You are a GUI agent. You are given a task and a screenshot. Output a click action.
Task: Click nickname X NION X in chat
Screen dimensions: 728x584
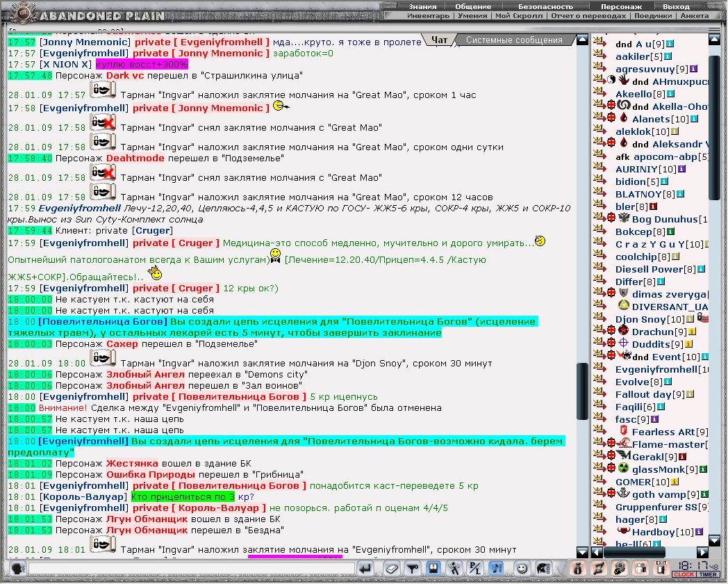[65, 64]
